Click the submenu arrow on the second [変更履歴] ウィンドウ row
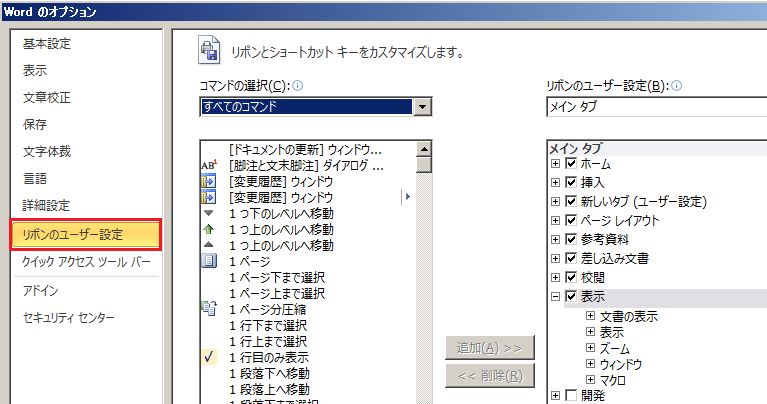Screen dimensions: 767x404 (407, 197)
